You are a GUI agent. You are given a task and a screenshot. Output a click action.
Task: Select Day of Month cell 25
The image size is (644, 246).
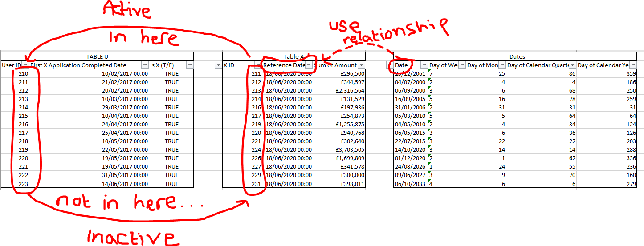(486, 73)
